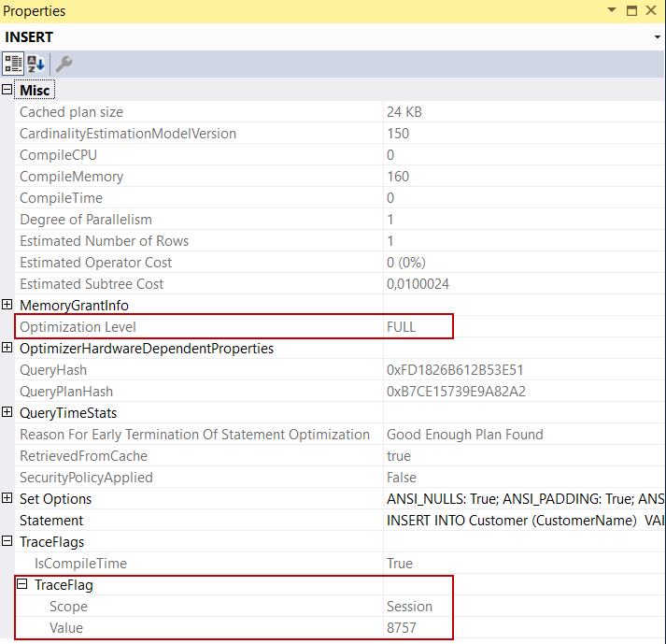Select Estimated Subtree Cost property
Image resolution: width=666 pixels, height=644 pixels.
(92, 284)
